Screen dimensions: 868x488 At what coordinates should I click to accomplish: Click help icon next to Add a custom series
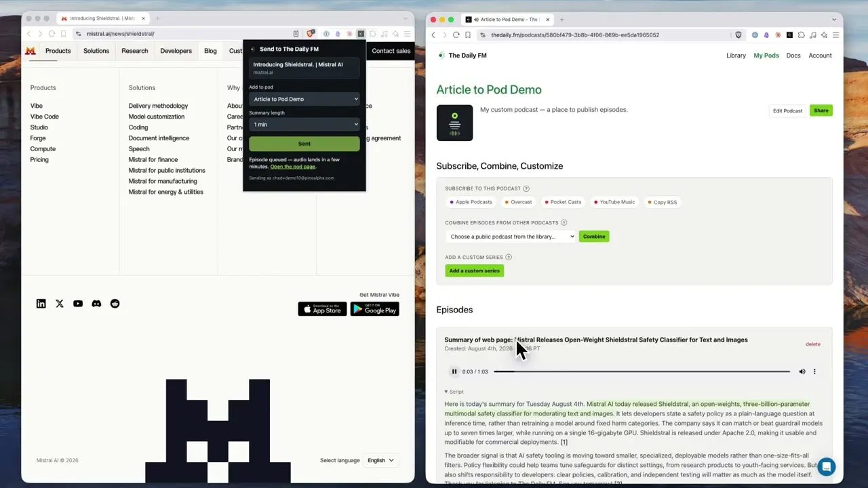pyautogui.click(x=509, y=257)
